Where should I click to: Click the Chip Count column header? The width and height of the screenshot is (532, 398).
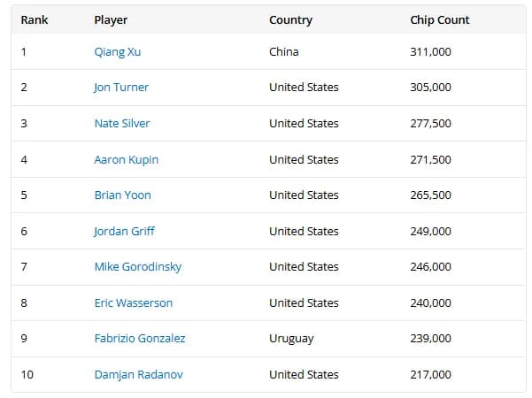(440, 20)
